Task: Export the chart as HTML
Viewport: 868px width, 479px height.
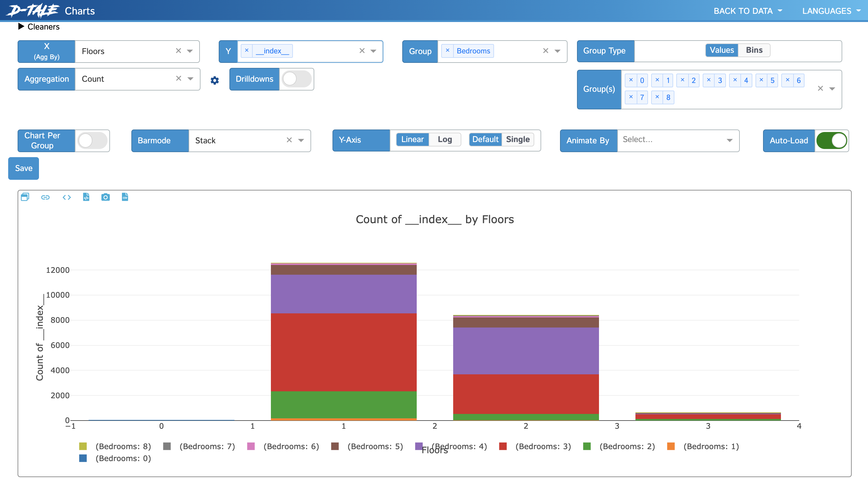Action: 86,197
